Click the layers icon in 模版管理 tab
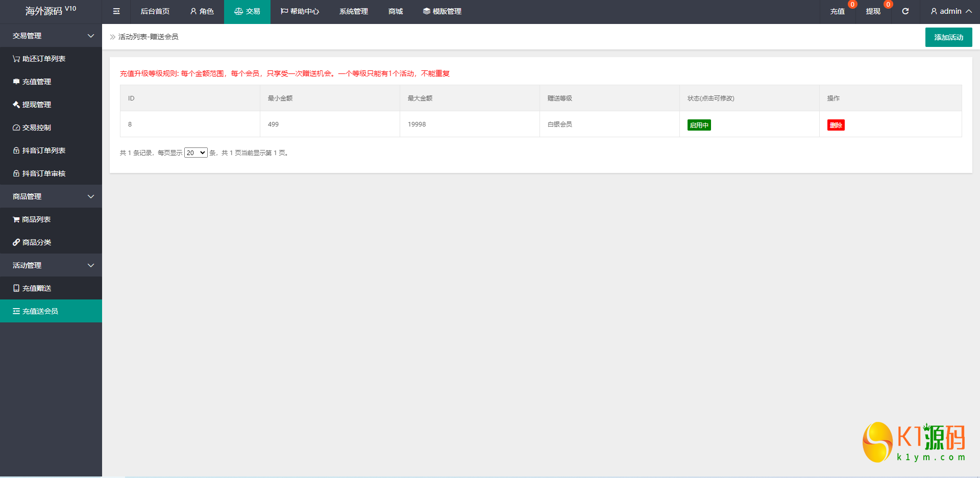Viewport: 980px width, 478px height. pyautogui.click(x=427, y=11)
